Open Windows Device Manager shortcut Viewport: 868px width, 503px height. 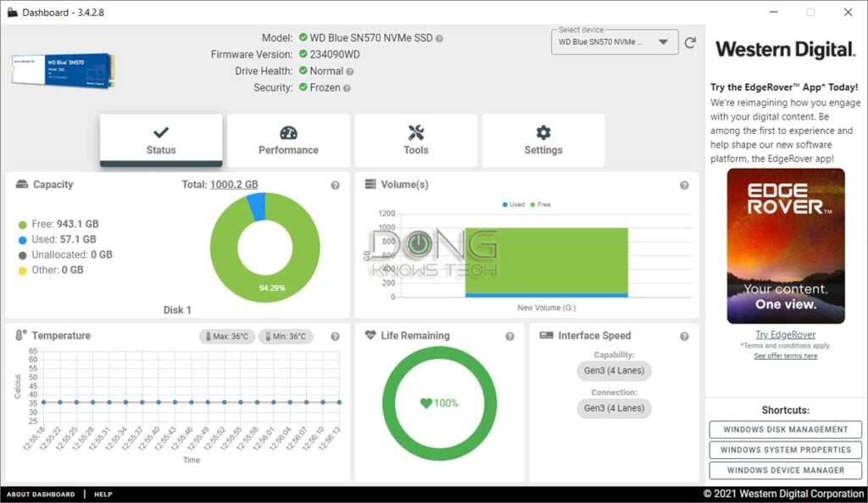coord(786,470)
